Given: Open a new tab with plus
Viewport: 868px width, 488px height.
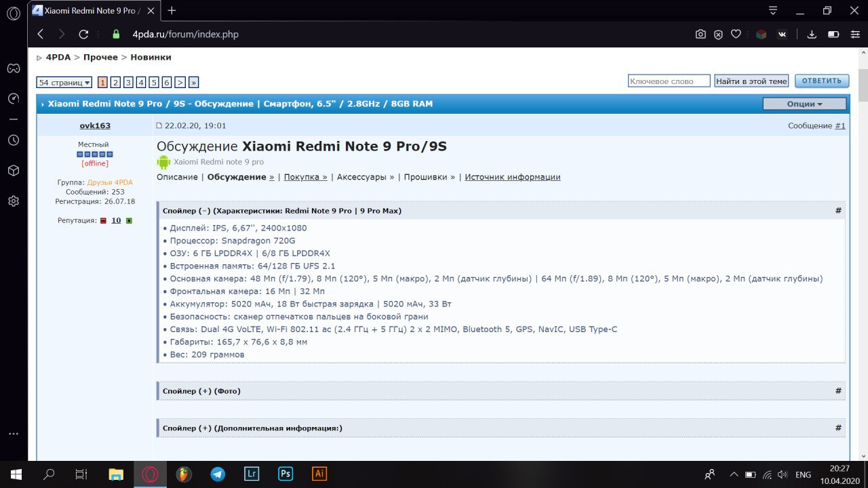Looking at the screenshot, I should 172,10.
